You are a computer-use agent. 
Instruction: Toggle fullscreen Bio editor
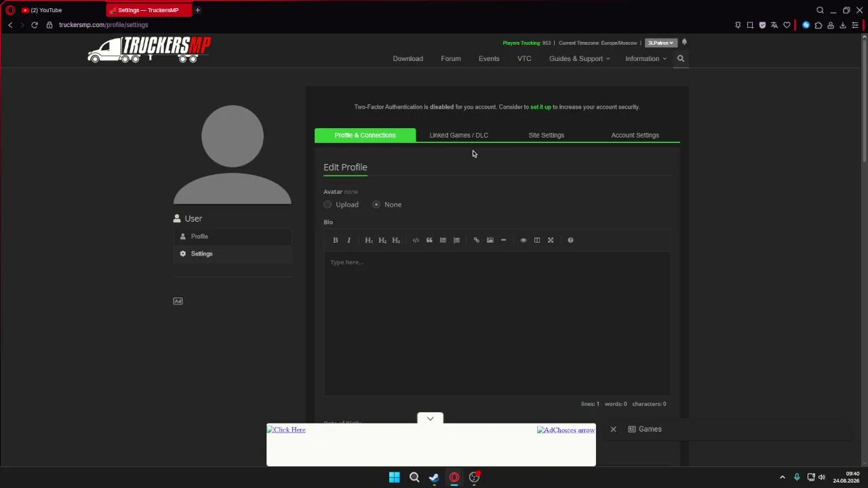point(550,240)
